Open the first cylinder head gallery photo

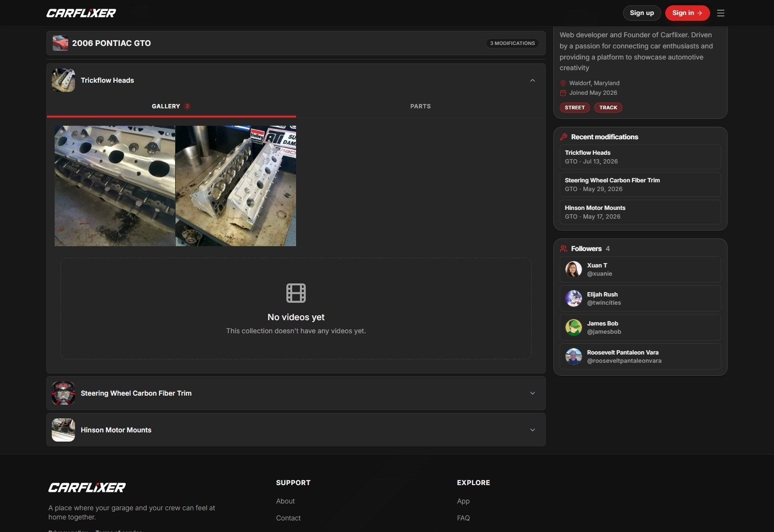click(x=115, y=186)
